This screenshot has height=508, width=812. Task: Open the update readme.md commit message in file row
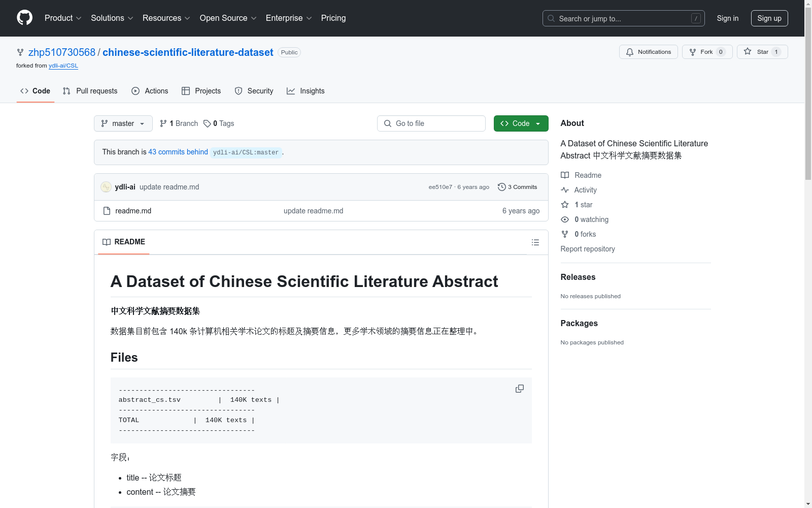(313, 211)
